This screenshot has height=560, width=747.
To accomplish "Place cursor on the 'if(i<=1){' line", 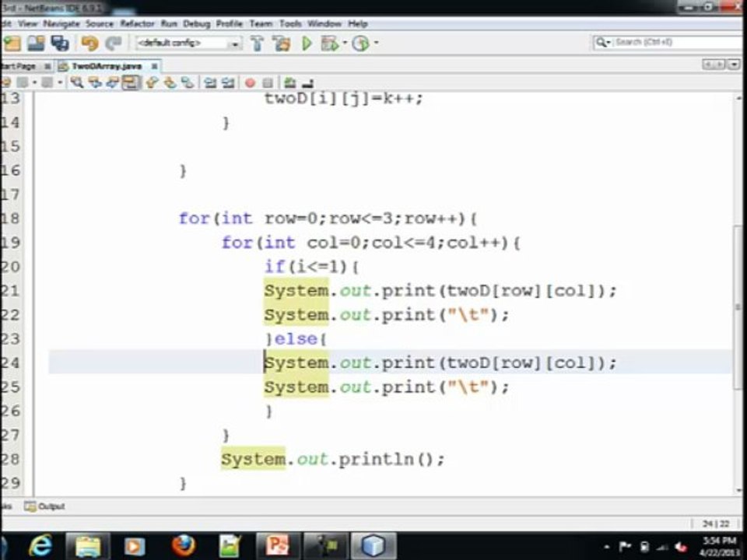I will 311,267.
